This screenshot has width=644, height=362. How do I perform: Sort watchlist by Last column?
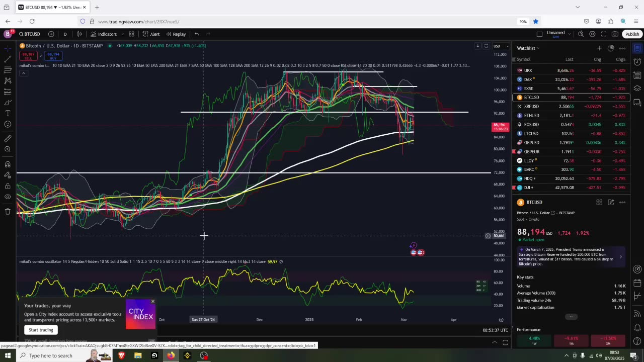coord(569,59)
